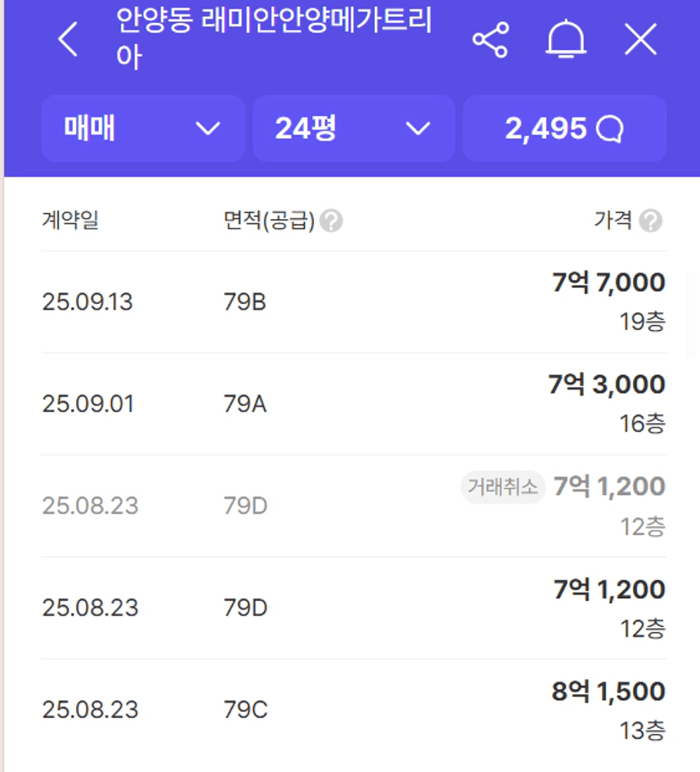This screenshot has width=700, height=772.
Task: Expand the 매매 transaction type dropdown
Action: (143, 129)
